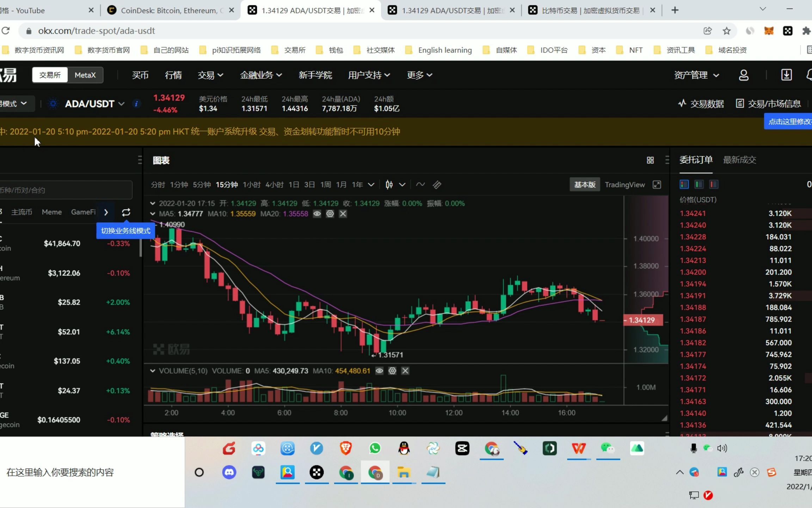Expand the 更多 dropdown menu
This screenshot has width=812, height=508.
[419, 75]
